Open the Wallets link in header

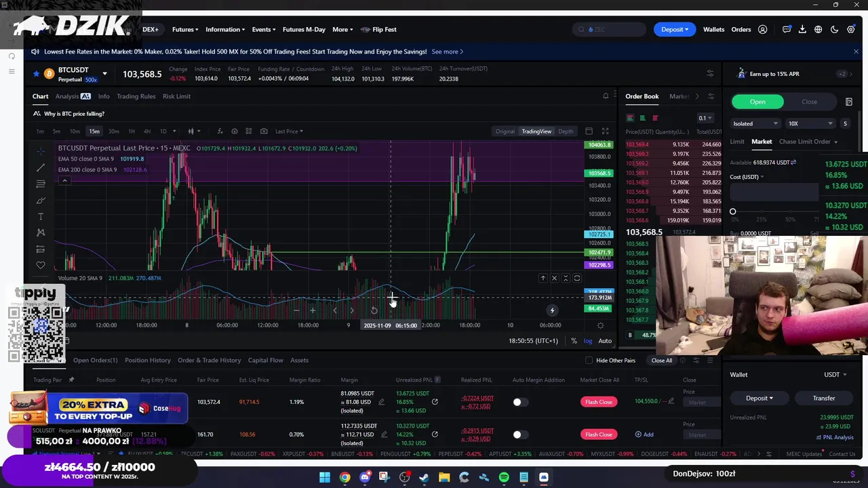[x=713, y=30]
